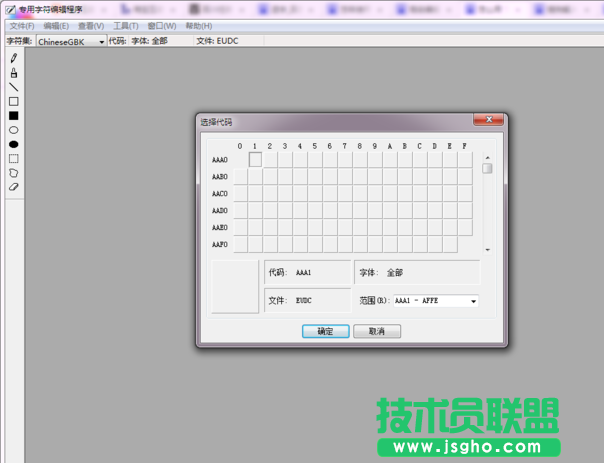Click the code grid scroll down arrow
Viewport: 604px width, 463px height.
[x=487, y=250]
